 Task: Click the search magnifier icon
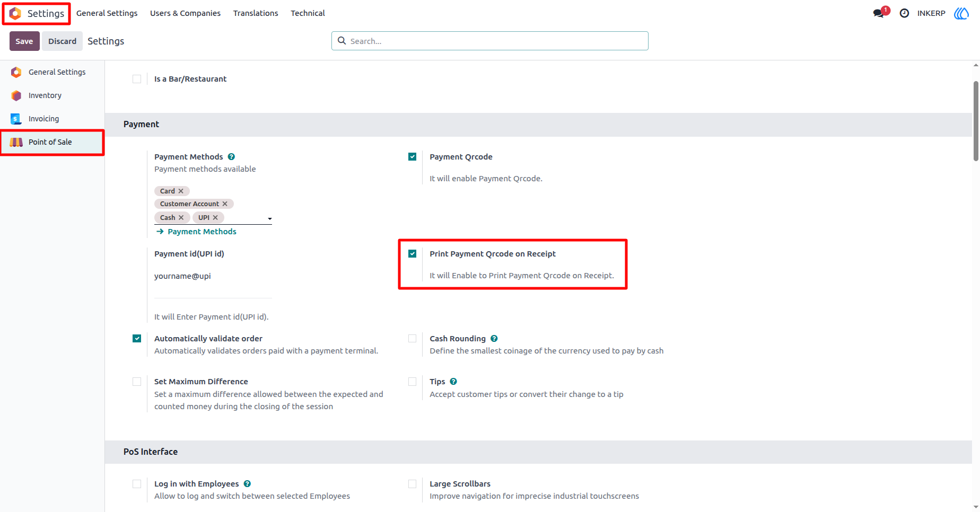coord(342,41)
